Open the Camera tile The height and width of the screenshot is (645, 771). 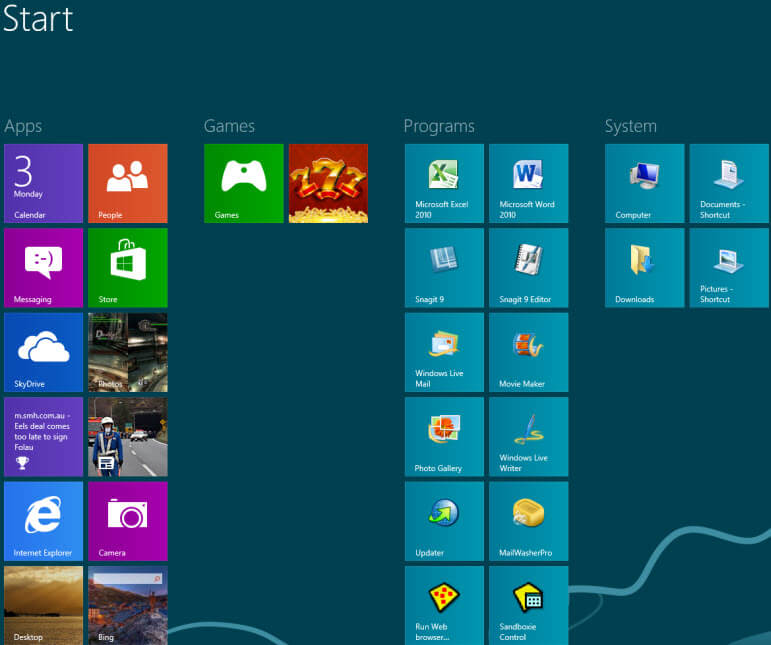tap(128, 522)
